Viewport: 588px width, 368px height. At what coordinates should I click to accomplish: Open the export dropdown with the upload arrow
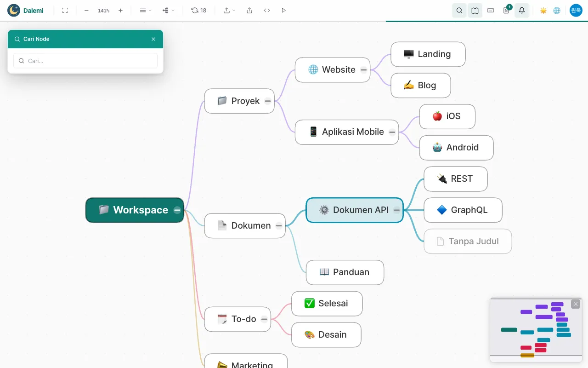[x=229, y=10]
